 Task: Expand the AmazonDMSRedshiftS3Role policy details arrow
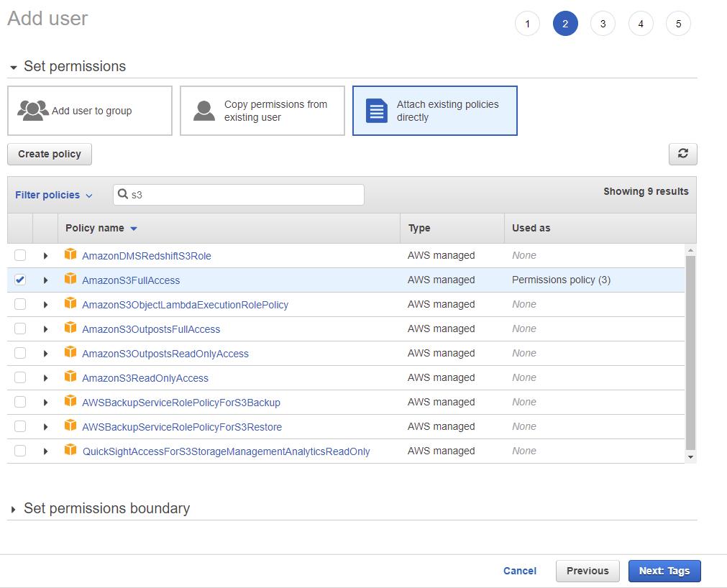coord(45,256)
